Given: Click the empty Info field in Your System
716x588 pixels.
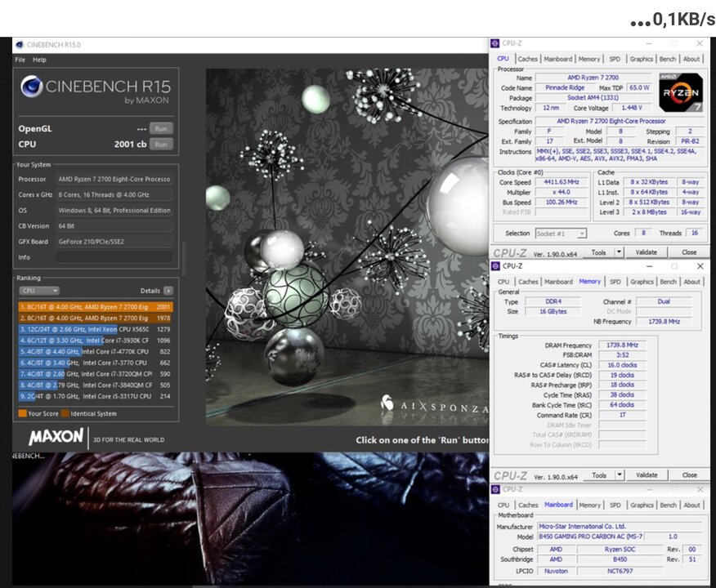Looking at the screenshot, I should click(114, 257).
